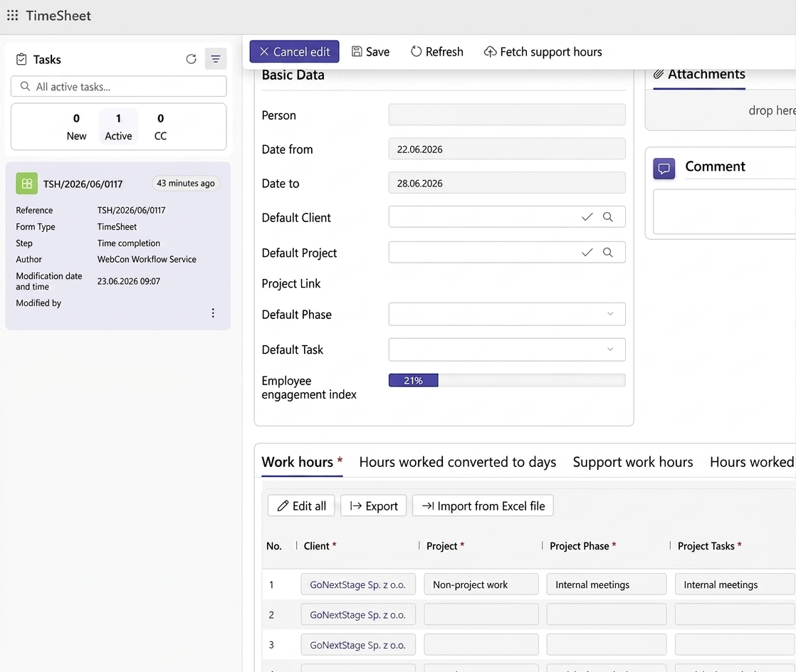
Task: Click the Client cell in row 3
Action: 358,645
